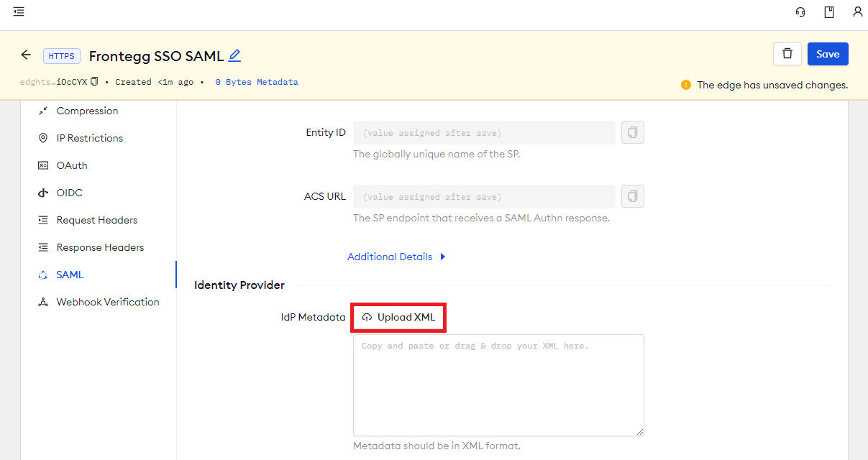Screen dimensions: 868x460
Task: Open the documentation icon in the top bar
Action: [x=828, y=12]
